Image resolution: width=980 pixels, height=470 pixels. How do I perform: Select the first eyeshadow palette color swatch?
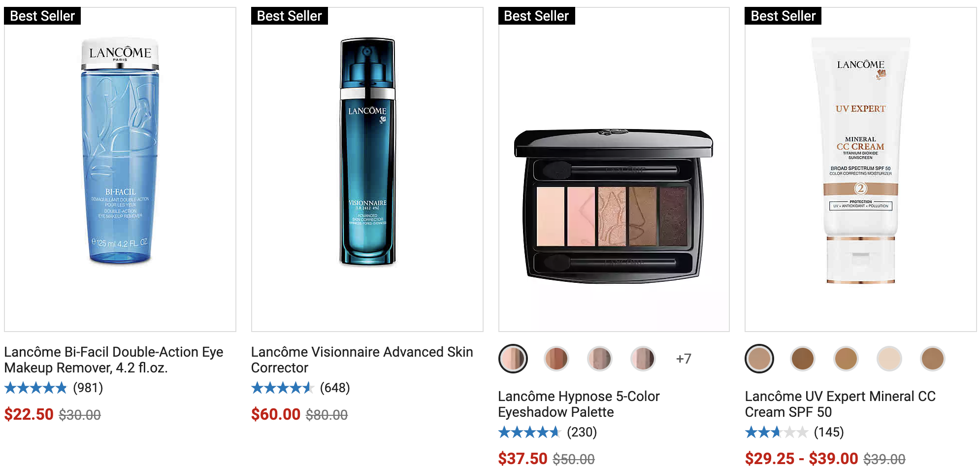513,359
